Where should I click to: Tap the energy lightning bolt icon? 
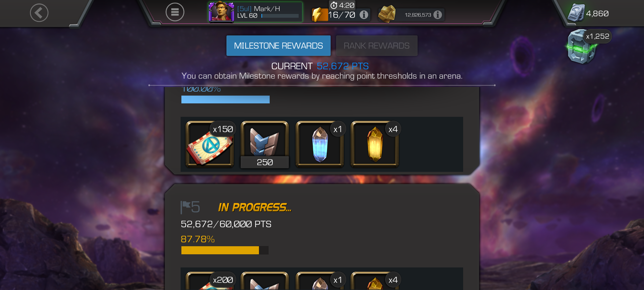pos(320,15)
